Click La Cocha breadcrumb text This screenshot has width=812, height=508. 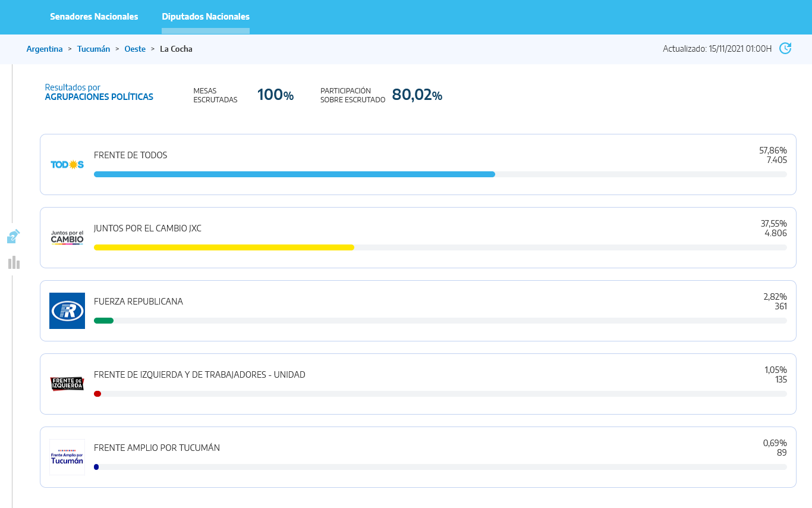(x=176, y=49)
